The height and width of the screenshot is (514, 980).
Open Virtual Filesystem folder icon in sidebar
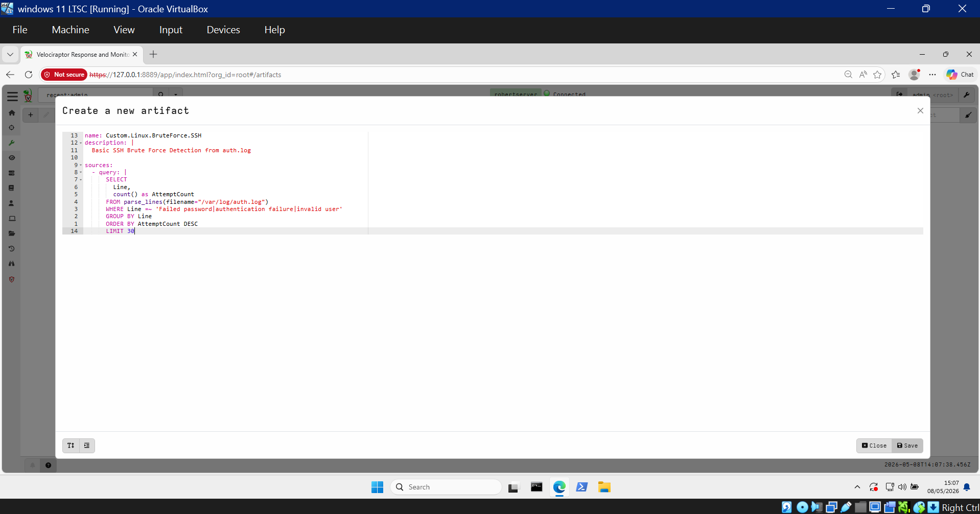[x=12, y=233]
